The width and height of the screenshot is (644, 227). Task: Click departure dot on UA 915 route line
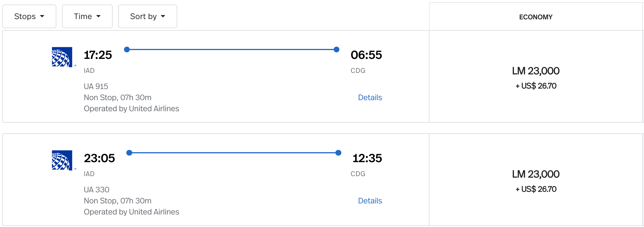pyautogui.click(x=127, y=49)
